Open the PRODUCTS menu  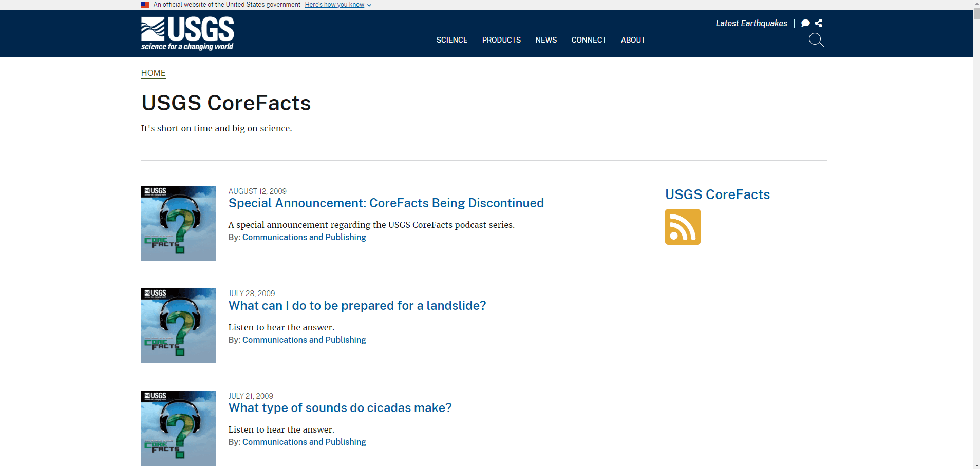click(501, 40)
